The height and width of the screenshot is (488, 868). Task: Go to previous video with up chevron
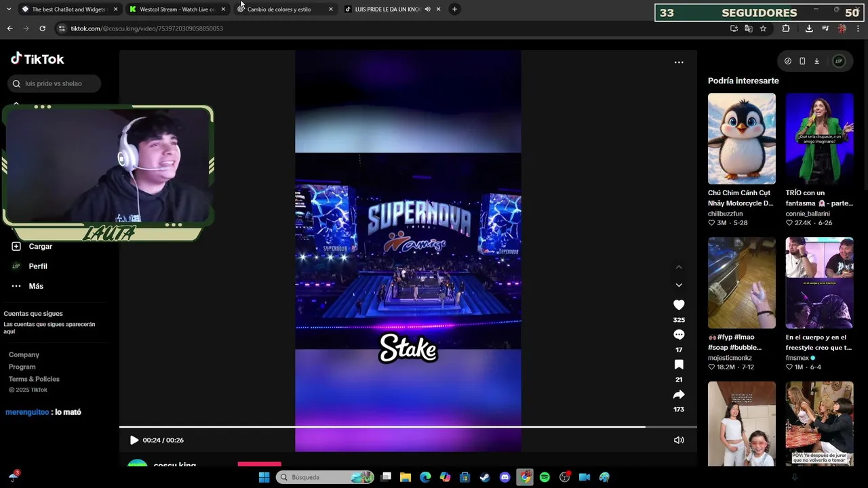tap(679, 267)
